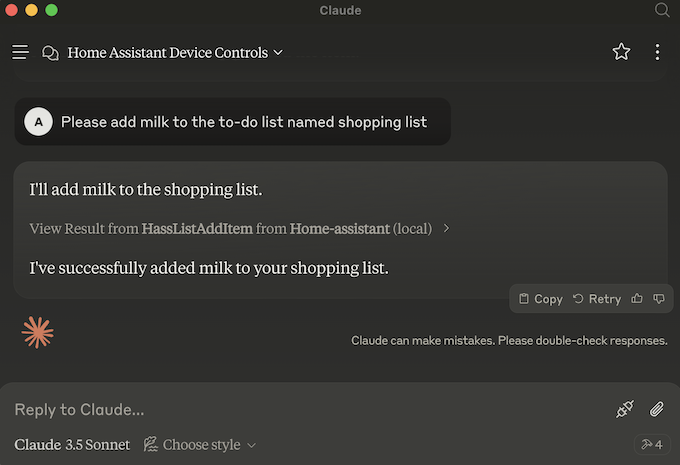This screenshot has width=680, height=465.
Task: Open the three-dot options menu
Action: pos(657,52)
